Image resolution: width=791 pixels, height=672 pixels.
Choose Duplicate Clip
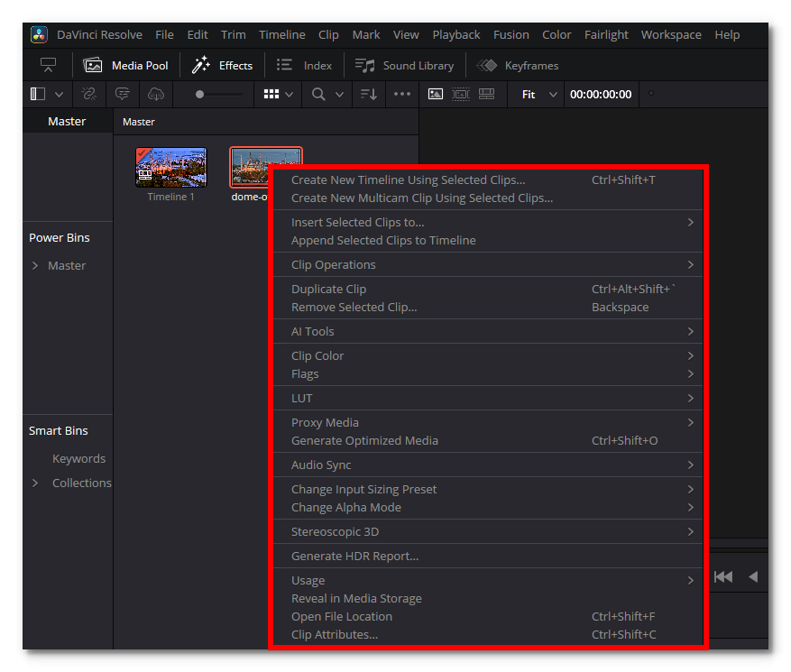tap(488, 289)
